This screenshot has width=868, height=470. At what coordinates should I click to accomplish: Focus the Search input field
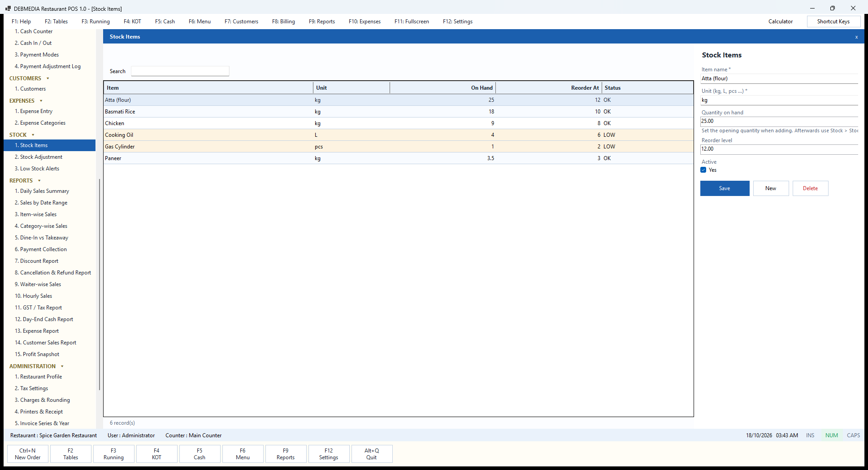click(180, 71)
